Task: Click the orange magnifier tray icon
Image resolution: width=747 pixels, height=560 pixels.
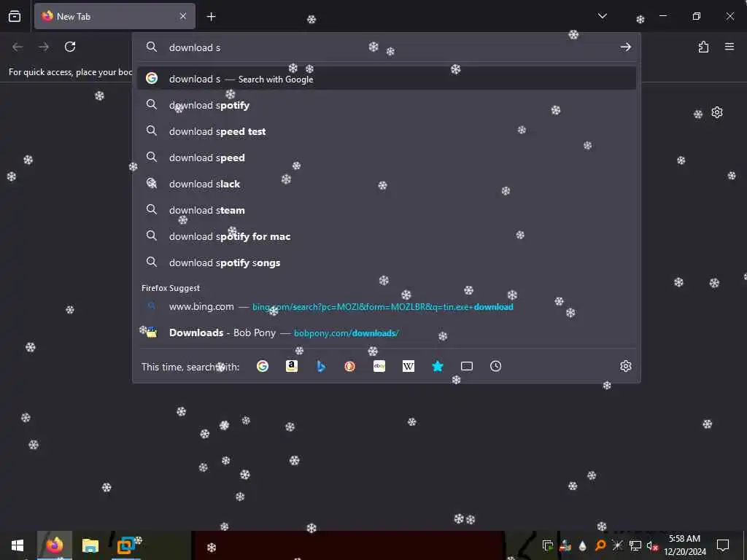Action: coord(600,545)
